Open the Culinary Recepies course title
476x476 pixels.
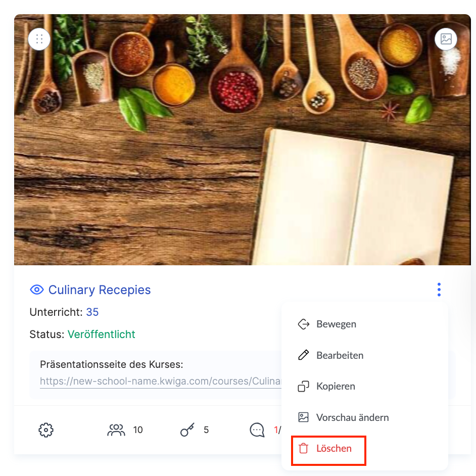(99, 290)
